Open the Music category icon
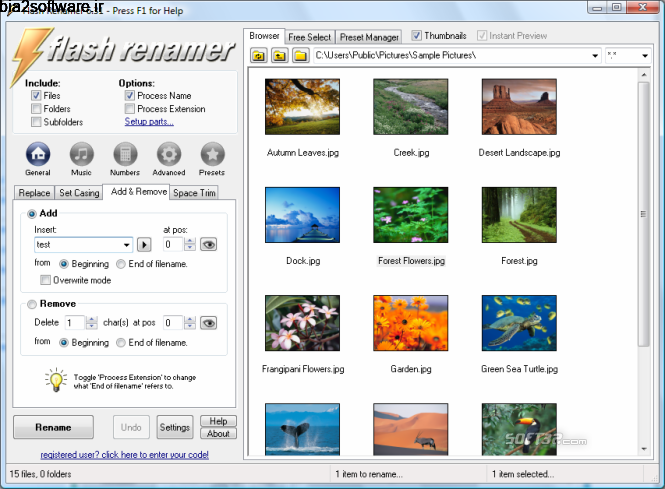The image size is (665, 489). click(82, 155)
